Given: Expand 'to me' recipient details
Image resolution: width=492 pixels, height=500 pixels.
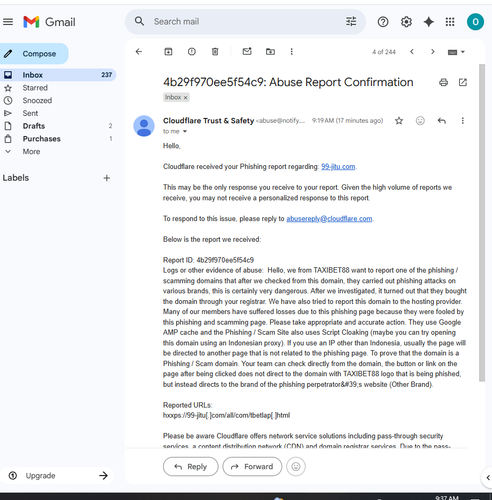Looking at the screenshot, I should pyautogui.click(x=185, y=131).
